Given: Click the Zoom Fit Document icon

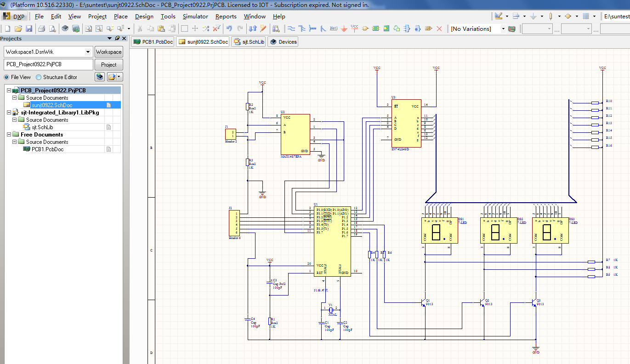Looking at the screenshot, I should [x=88, y=28].
